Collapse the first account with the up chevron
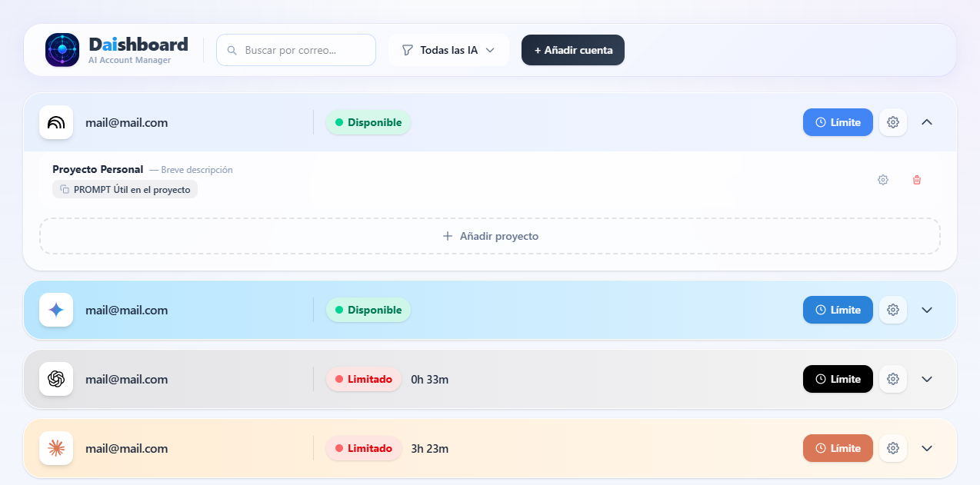Image resolution: width=980 pixels, height=485 pixels. pos(927,122)
